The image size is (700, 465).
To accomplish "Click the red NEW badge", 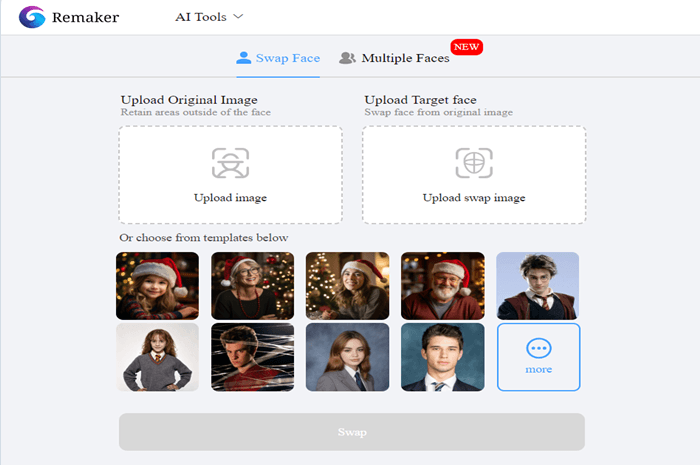I will click(x=467, y=47).
